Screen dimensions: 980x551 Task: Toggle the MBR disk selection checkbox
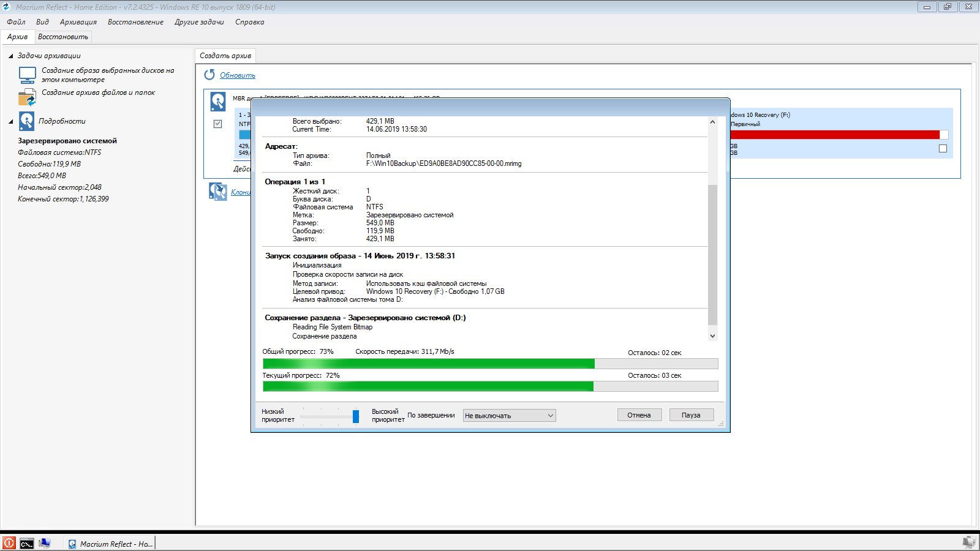tap(217, 124)
